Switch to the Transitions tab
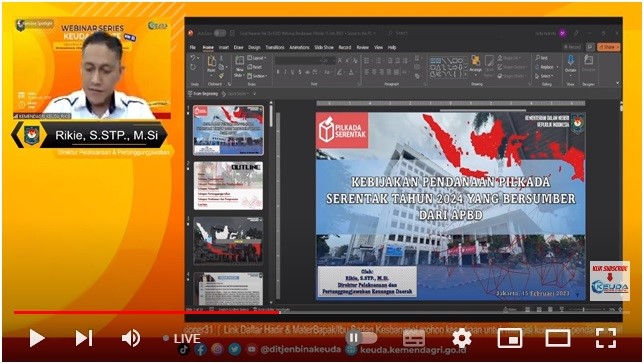 (x=275, y=48)
